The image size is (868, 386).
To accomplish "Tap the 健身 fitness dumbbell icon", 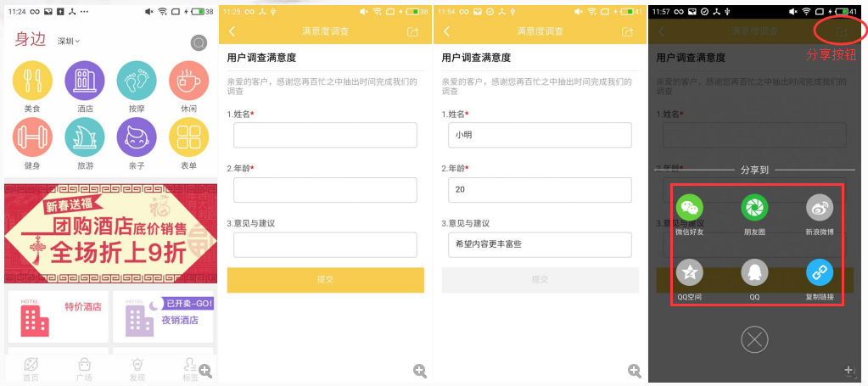I will click(x=32, y=137).
